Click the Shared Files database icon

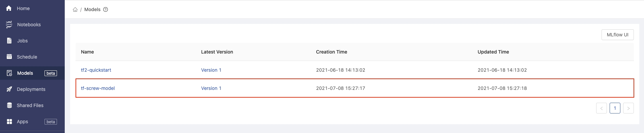(x=9, y=105)
